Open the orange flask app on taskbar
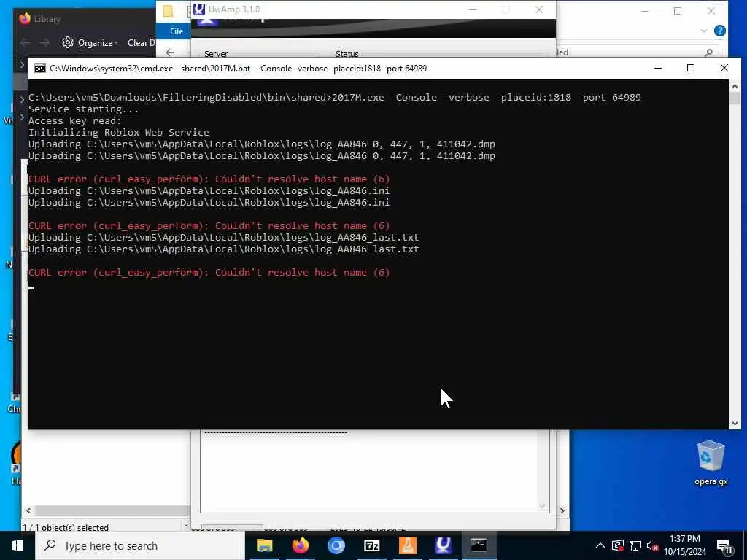 point(407,545)
